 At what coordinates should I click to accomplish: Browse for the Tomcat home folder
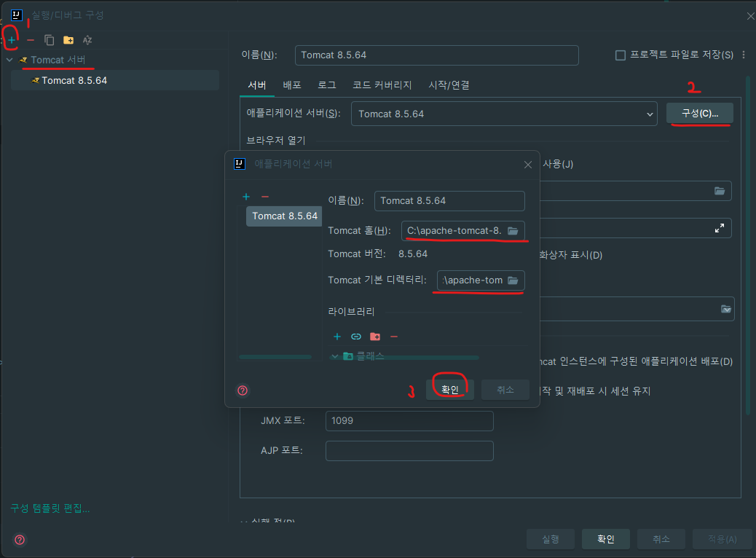tap(513, 231)
